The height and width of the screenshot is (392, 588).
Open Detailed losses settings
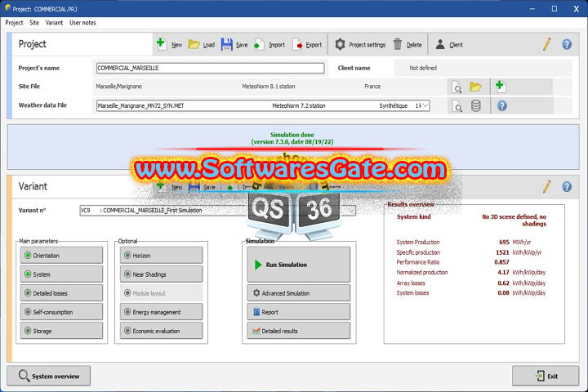tap(61, 293)
